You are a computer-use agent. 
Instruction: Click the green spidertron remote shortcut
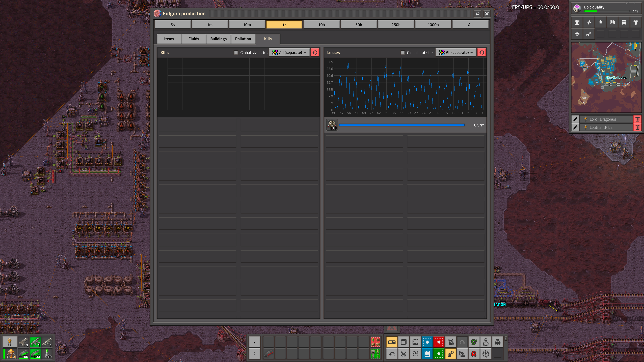coord(474,342)
